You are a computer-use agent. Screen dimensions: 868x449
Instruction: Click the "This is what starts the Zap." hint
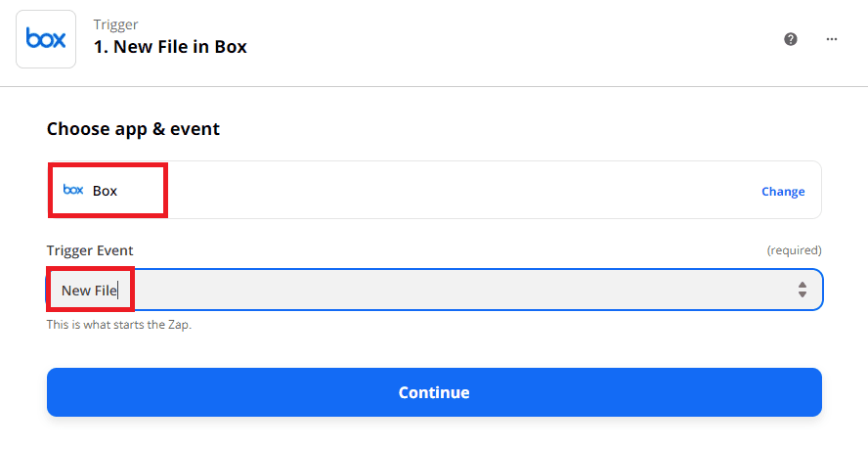coord(119,325)
